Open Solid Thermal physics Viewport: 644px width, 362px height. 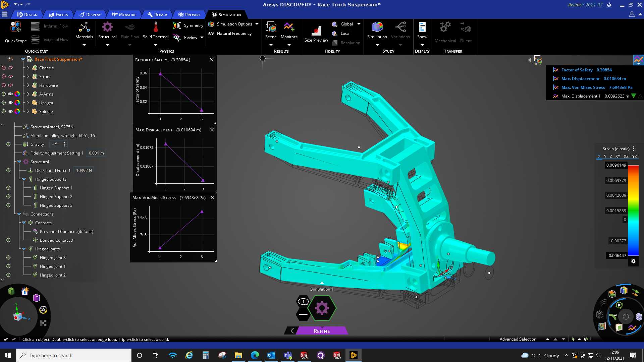[156, 31]
